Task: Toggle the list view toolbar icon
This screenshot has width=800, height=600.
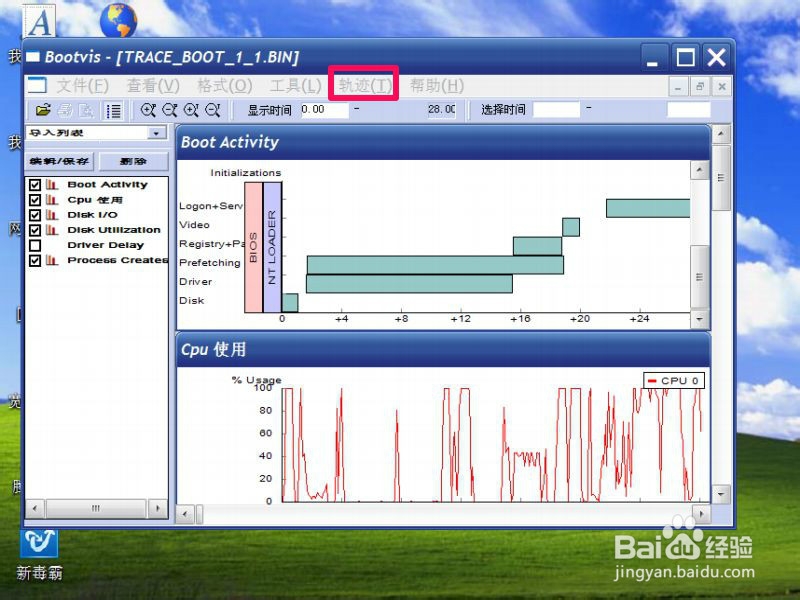Action: [x=113, y=110]
